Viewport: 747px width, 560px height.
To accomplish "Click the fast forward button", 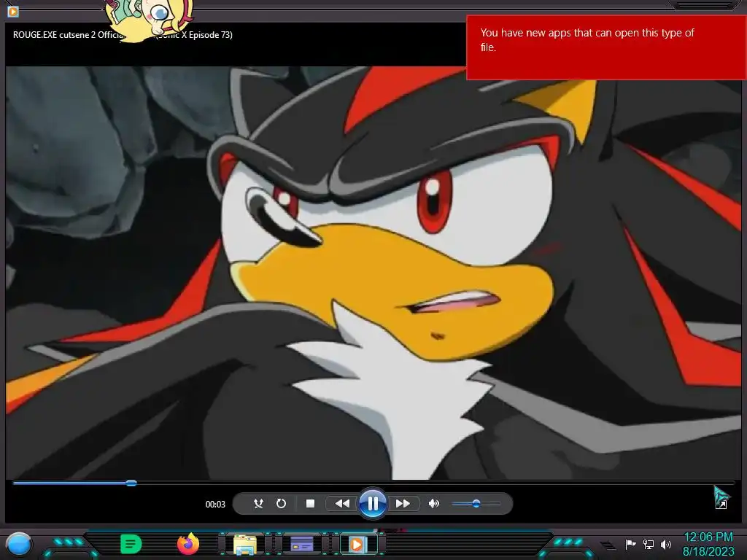I will pos(403,503).
